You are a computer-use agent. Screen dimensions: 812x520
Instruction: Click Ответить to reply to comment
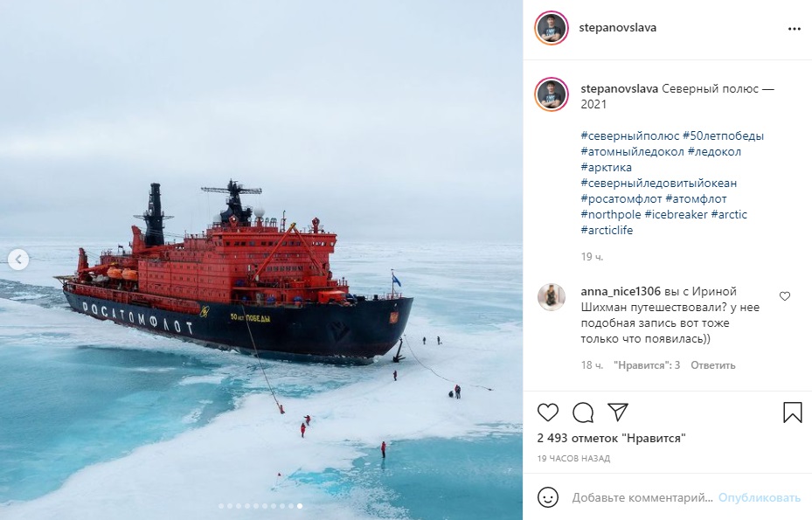pos(712,365)
